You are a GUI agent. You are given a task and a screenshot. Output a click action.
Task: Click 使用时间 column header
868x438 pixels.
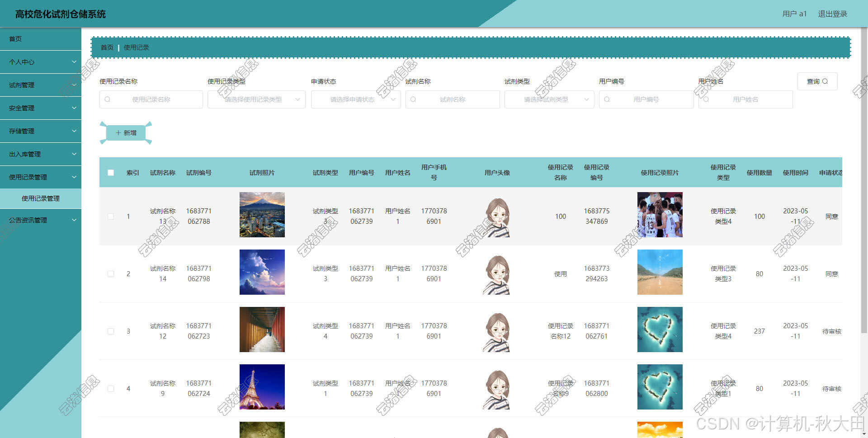click(x=796, y=173)
